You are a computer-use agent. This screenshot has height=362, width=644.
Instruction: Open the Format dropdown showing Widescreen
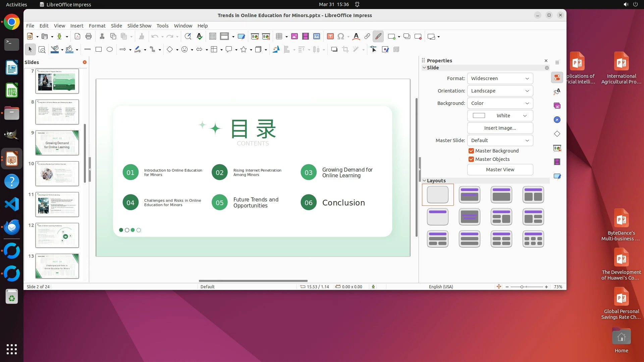click(x=500, y=78)
